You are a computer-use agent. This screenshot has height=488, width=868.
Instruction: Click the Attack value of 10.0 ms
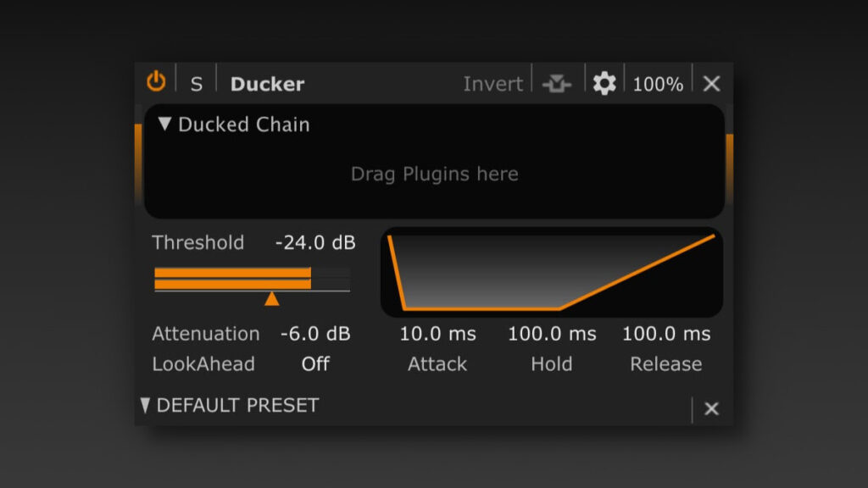tap(437, 334)
